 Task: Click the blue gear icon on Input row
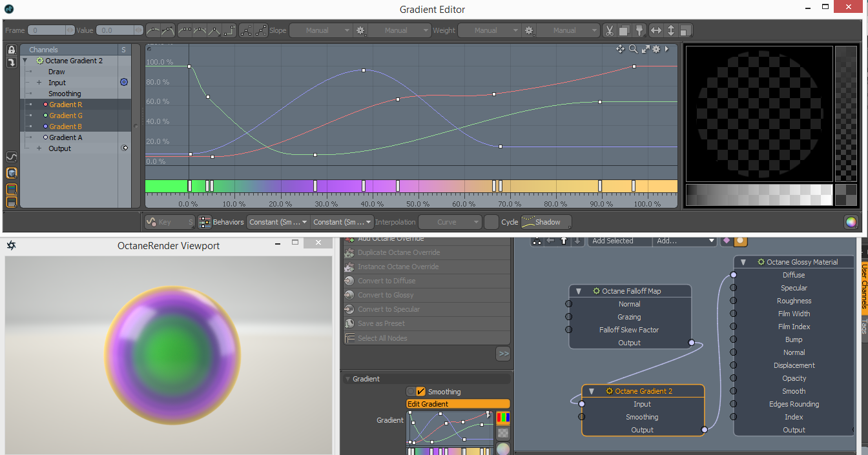[x=124, y=83]
